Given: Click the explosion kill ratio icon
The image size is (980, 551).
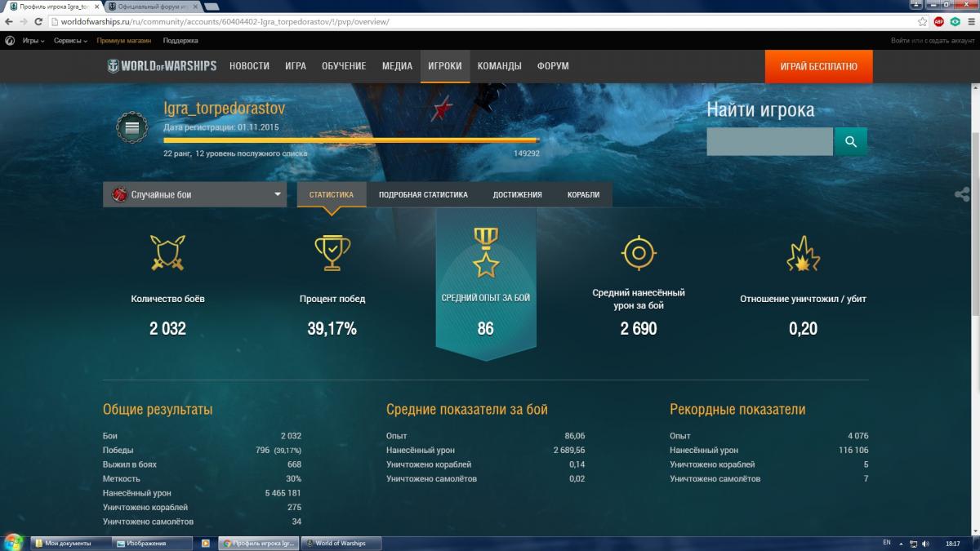Looking at the screenshot, I should coord(803,254).
